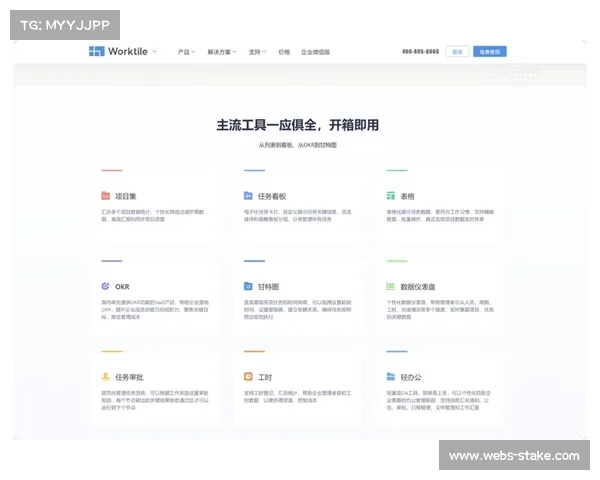Open the 任务看板 card title
This screenshot has width=600, height=480.
[x=272, y=196]
